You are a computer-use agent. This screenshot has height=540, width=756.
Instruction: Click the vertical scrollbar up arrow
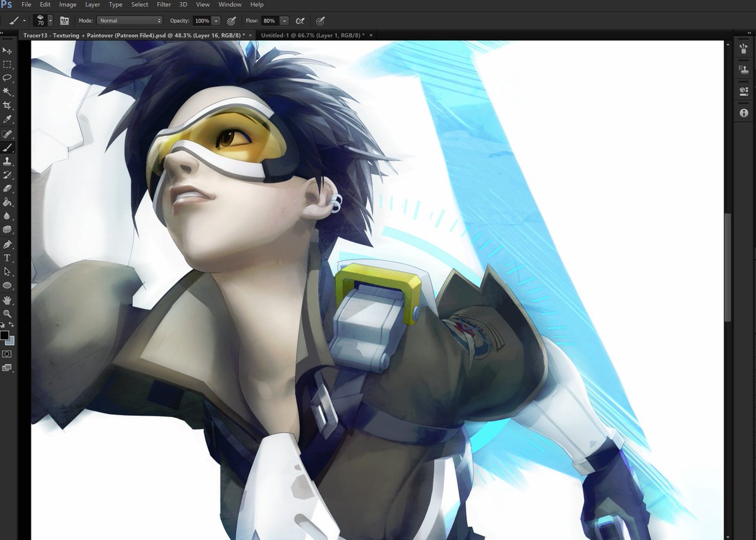click(x=728, y=43)
